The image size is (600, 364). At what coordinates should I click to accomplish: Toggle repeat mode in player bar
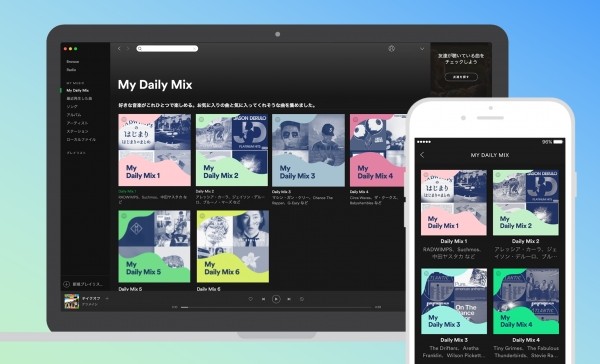302,299
